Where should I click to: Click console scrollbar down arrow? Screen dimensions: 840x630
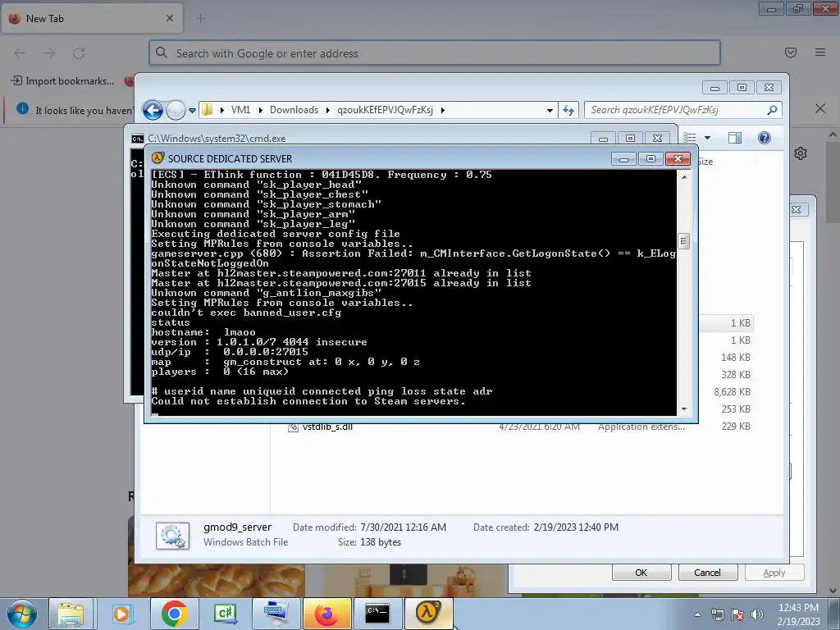pos(683,409)
